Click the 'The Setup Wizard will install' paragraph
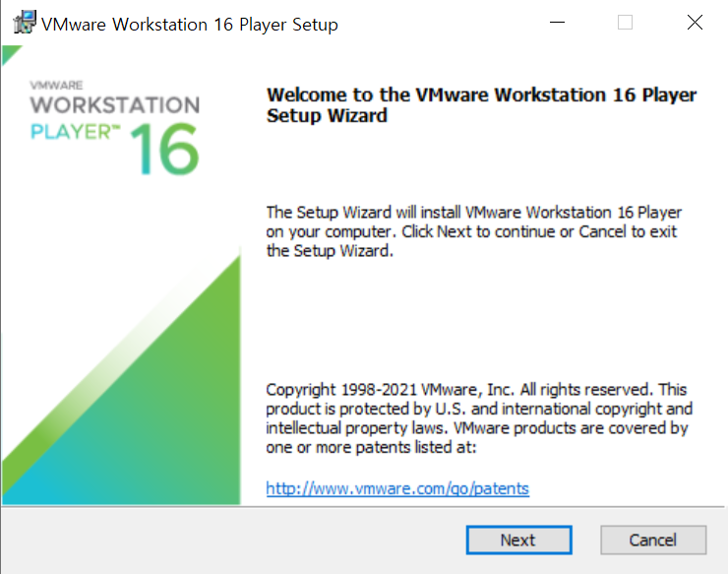Image resolution: width=728 pixels, height=574 pixels. point(473,231)
